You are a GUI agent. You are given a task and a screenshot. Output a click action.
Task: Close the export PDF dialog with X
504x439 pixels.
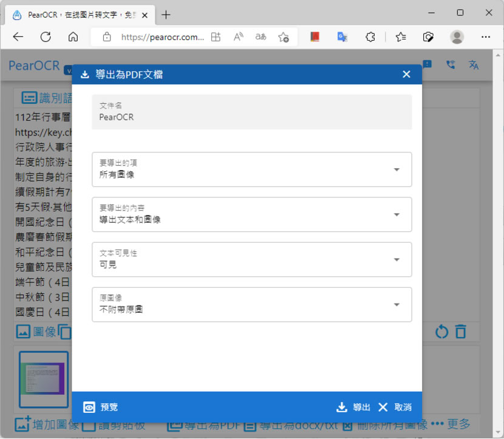406,74
